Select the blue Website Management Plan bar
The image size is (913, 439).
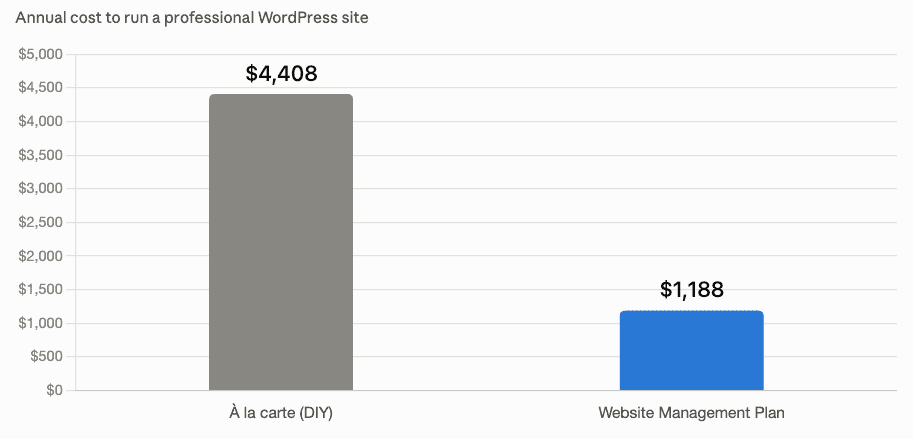[691, 351]
